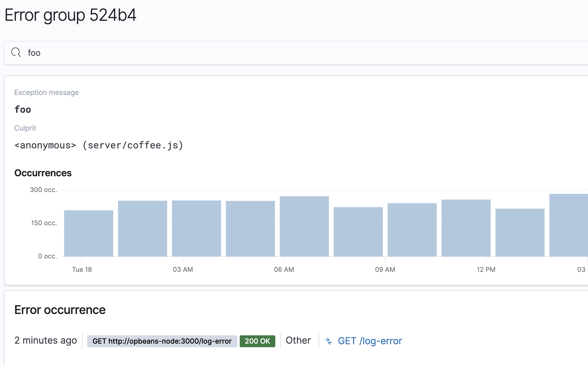
Task: Click the transaction arrows icon beside GET /log-error
Action: click(x=329, y=341)
